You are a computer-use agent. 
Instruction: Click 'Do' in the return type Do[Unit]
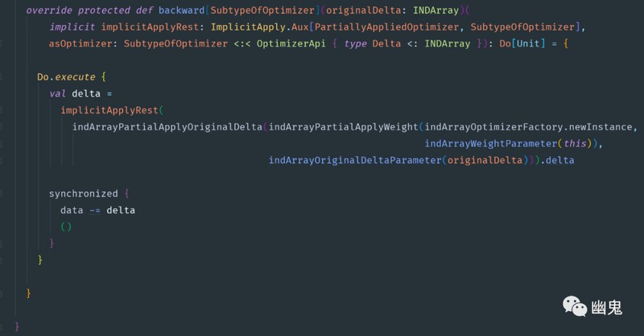pos(506,43)
